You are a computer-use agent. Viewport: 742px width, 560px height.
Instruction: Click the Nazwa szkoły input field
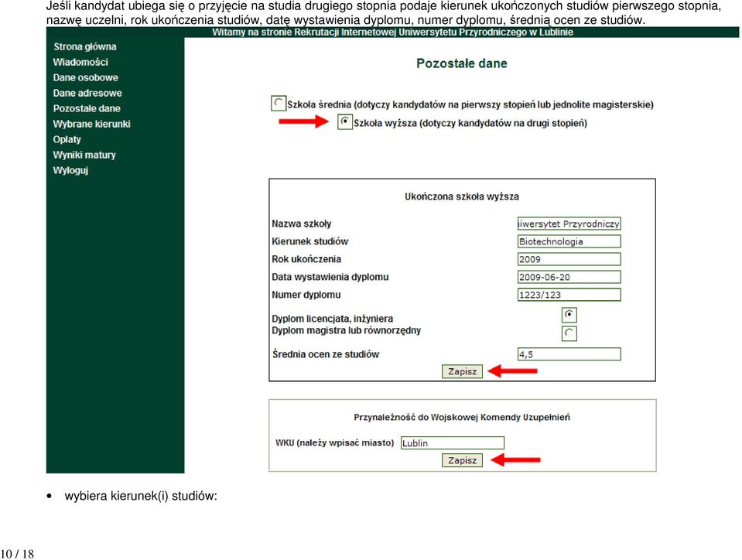569,224
